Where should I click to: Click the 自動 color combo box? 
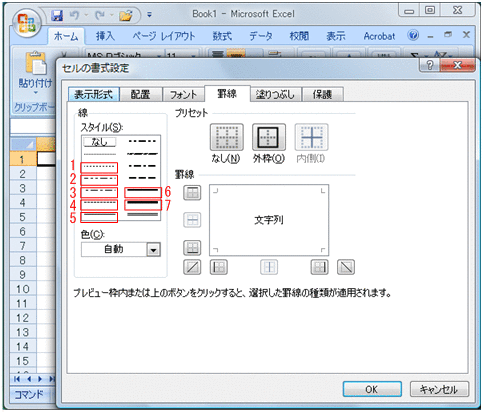point(121,249)
